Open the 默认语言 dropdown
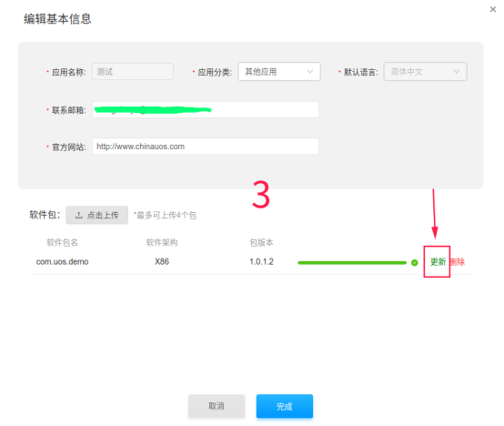This screenshot has height=426, width=504. coord(425,71)
